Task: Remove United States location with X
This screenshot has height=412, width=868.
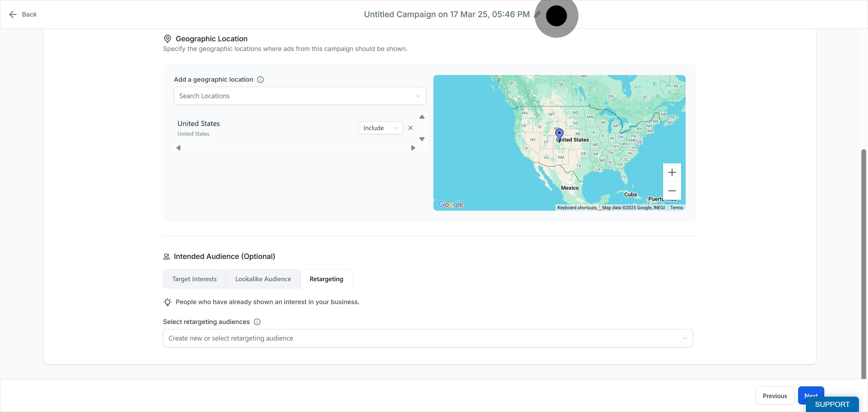Action: tap(410, 128)
